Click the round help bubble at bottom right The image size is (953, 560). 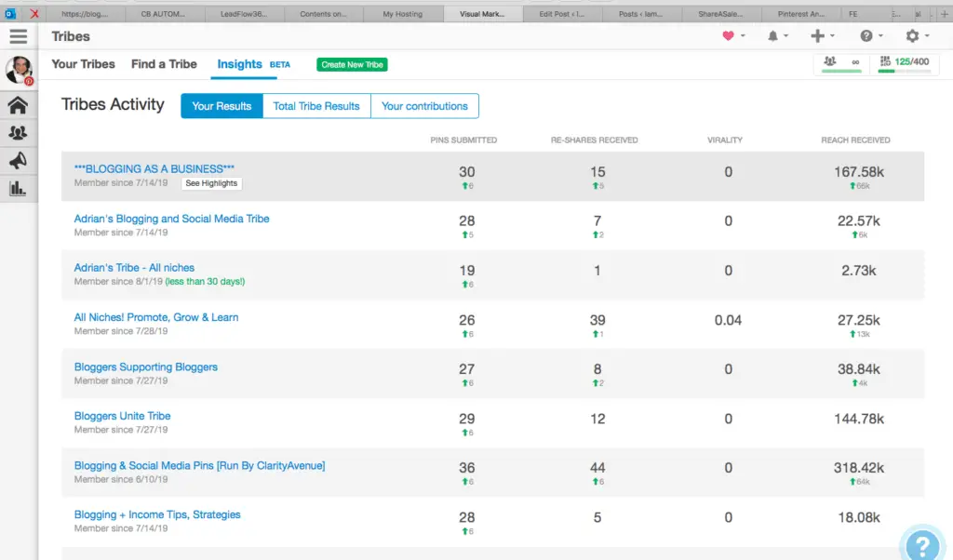(922, 545)
